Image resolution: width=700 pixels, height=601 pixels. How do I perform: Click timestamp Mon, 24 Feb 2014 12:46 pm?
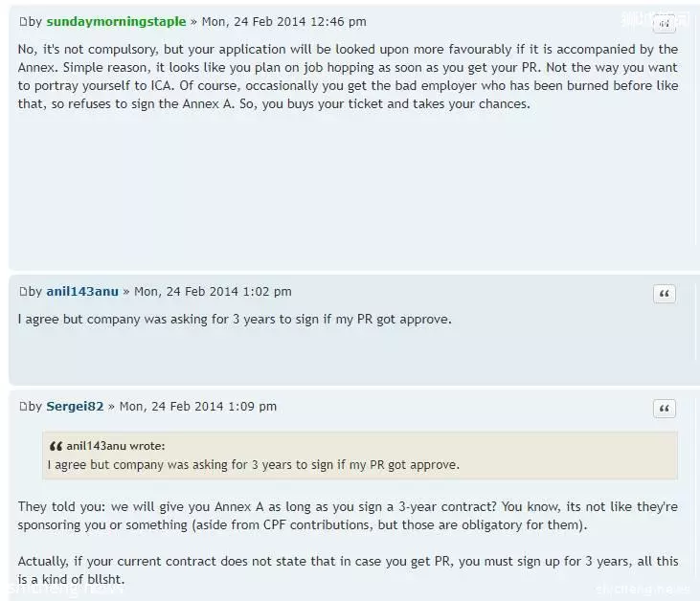[284, 22]
